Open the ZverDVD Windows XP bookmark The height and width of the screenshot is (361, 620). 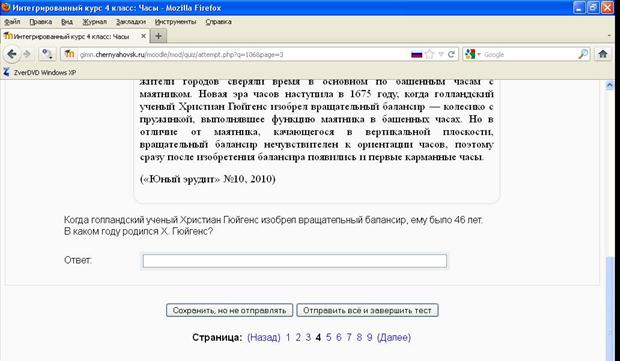pos(40,72)
